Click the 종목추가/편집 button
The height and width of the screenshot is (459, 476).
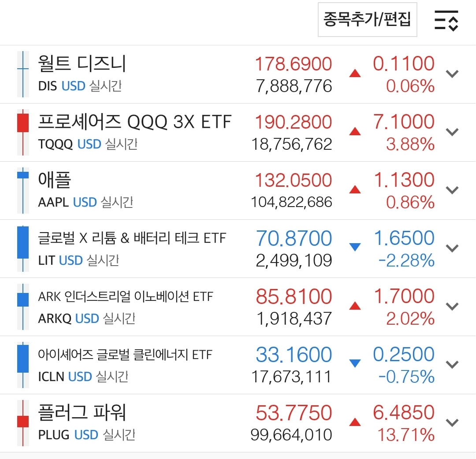pos(367,20)
